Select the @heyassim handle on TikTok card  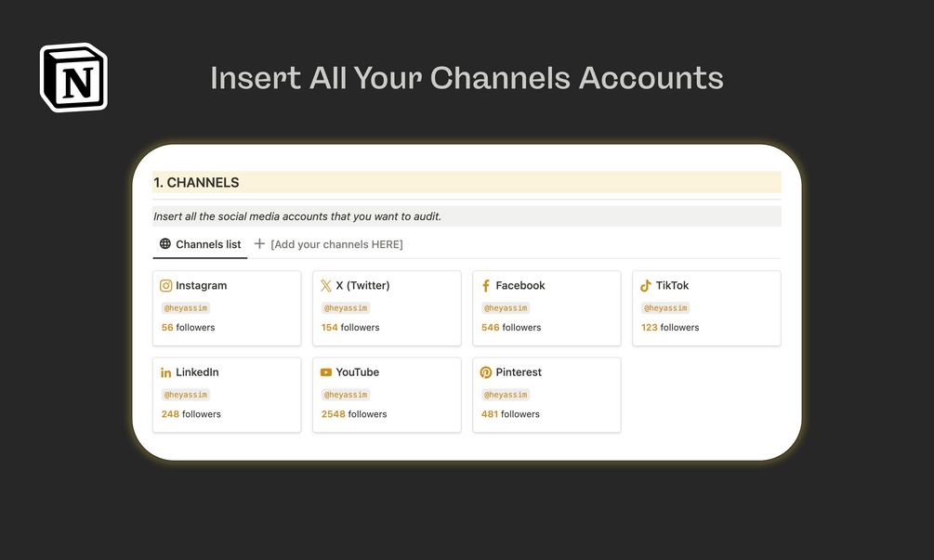click(664, 308)
